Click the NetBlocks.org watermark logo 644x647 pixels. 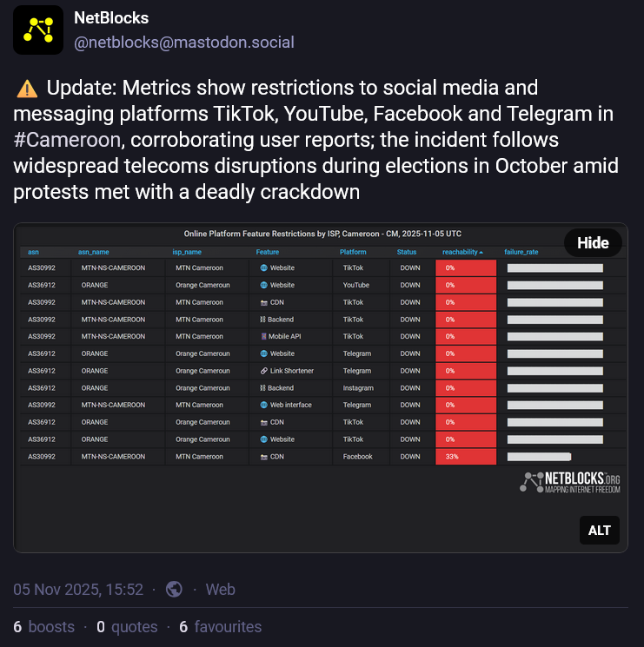tap(570, 483)
